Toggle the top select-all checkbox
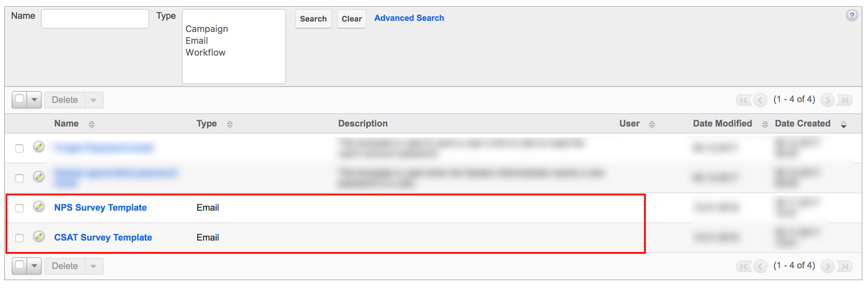Image resolution: width=868 pixels, height=292 pixels. click(x=20, y=99)
